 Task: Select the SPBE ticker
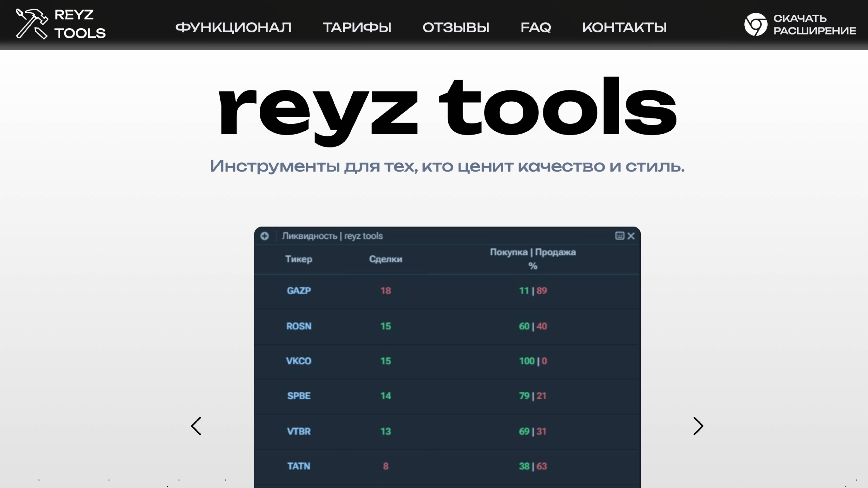point(299,396)
